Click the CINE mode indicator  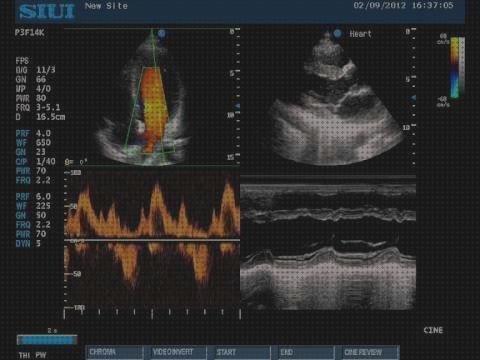click(x=433, y=330)
